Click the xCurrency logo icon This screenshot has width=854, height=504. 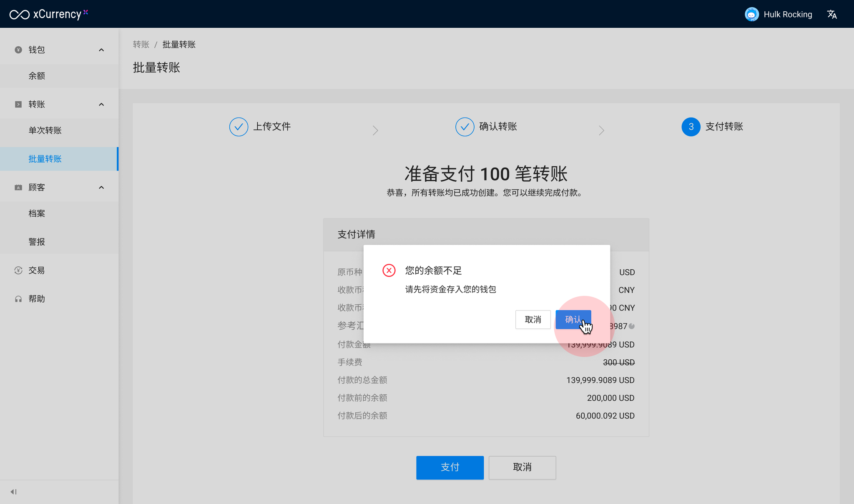pos(20,15)
